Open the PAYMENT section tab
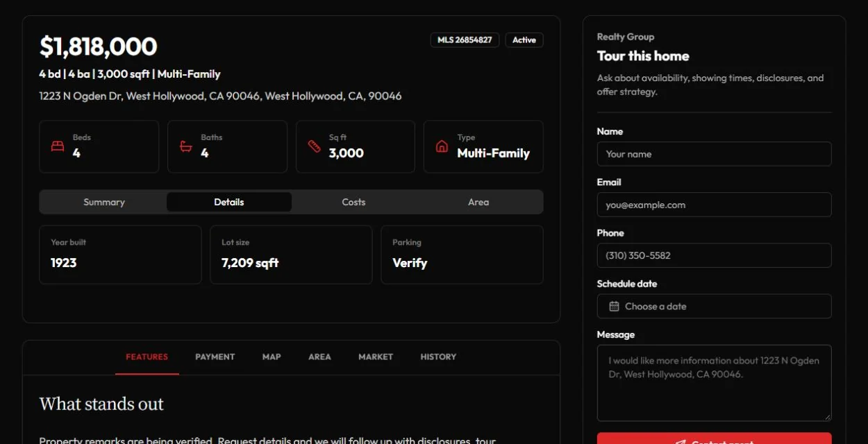This screenshot has height=444, width=868. pyautogui.click(x=215, y=357)
